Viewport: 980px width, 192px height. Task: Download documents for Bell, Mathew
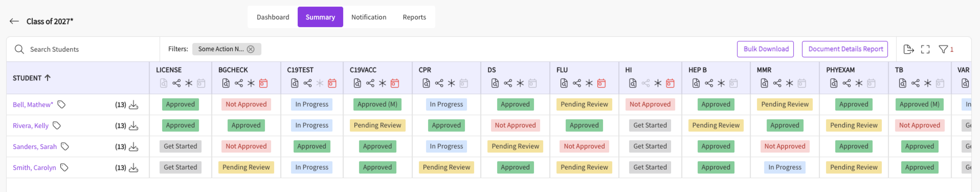coord(133,105)
